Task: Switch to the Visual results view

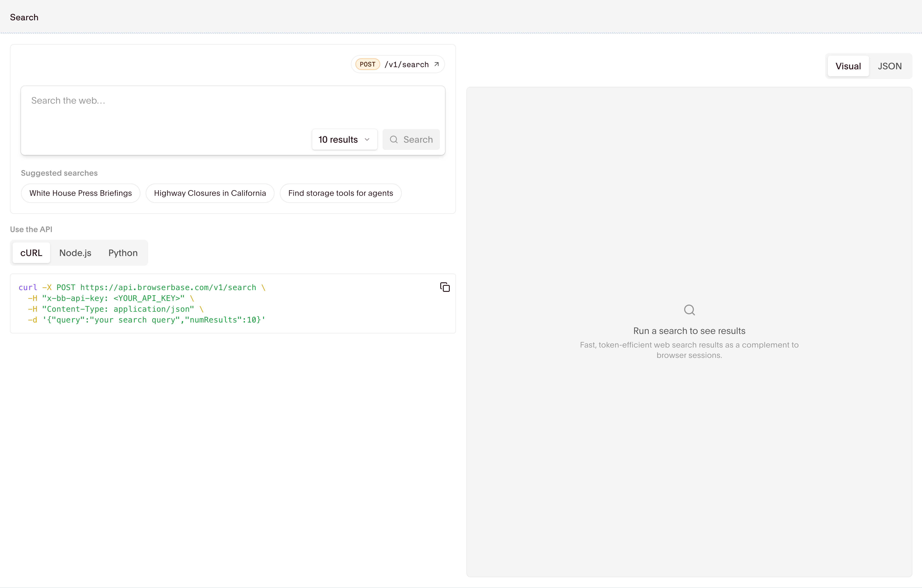Action: tap(848, 66)
